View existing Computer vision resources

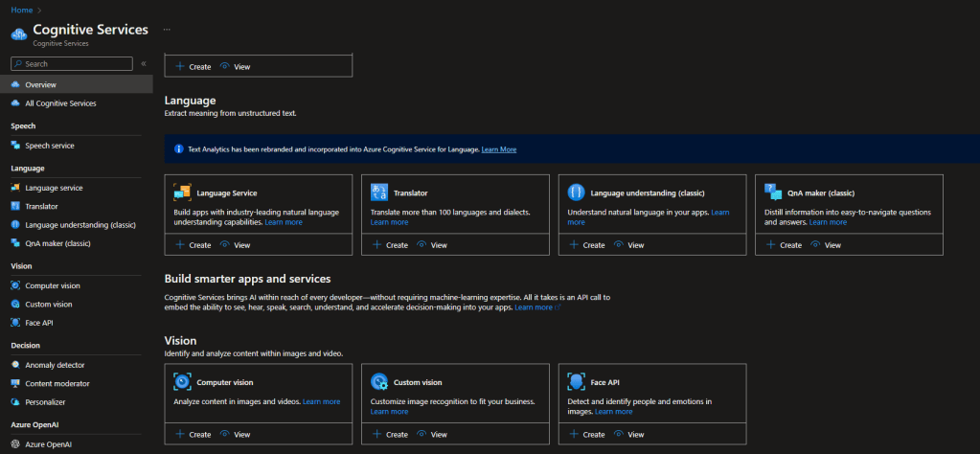234,435
